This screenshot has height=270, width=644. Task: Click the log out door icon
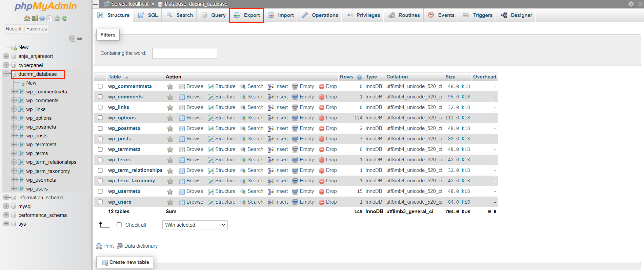tap(35, 18)
